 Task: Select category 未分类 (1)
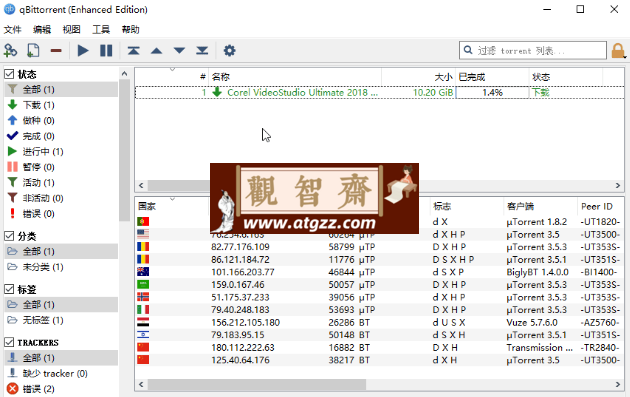coord(61,267)
